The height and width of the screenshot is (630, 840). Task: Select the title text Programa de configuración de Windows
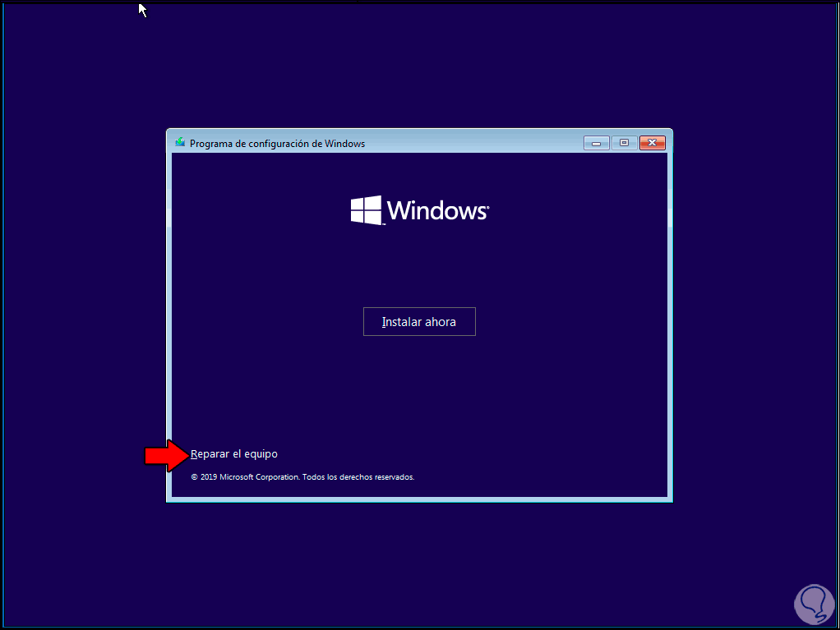tap(278, 144)
